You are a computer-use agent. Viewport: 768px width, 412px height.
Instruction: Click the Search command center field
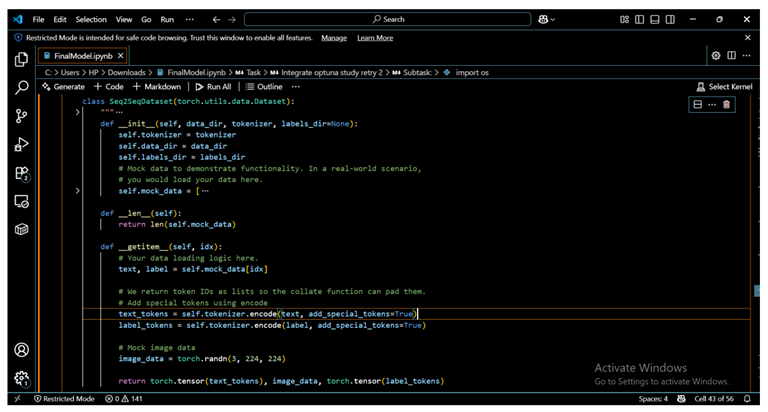(x=388, y=19)
